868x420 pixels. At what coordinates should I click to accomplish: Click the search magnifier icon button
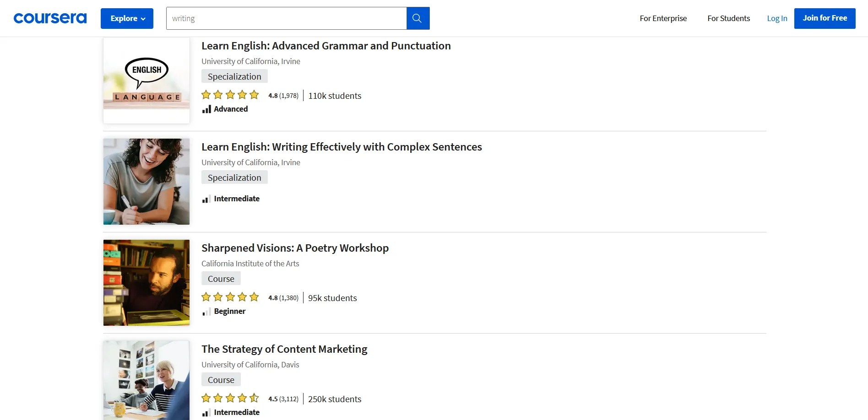coord(418,18)
